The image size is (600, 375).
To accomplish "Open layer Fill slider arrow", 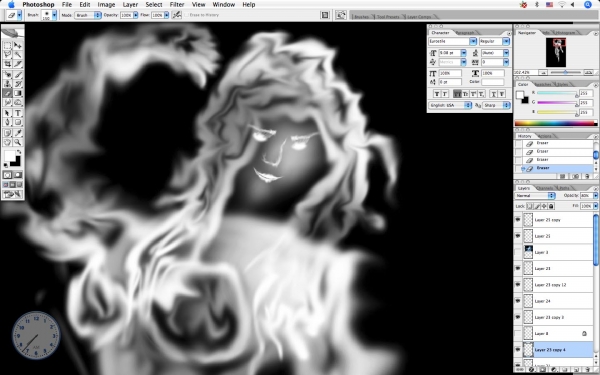I will point(595,206).
